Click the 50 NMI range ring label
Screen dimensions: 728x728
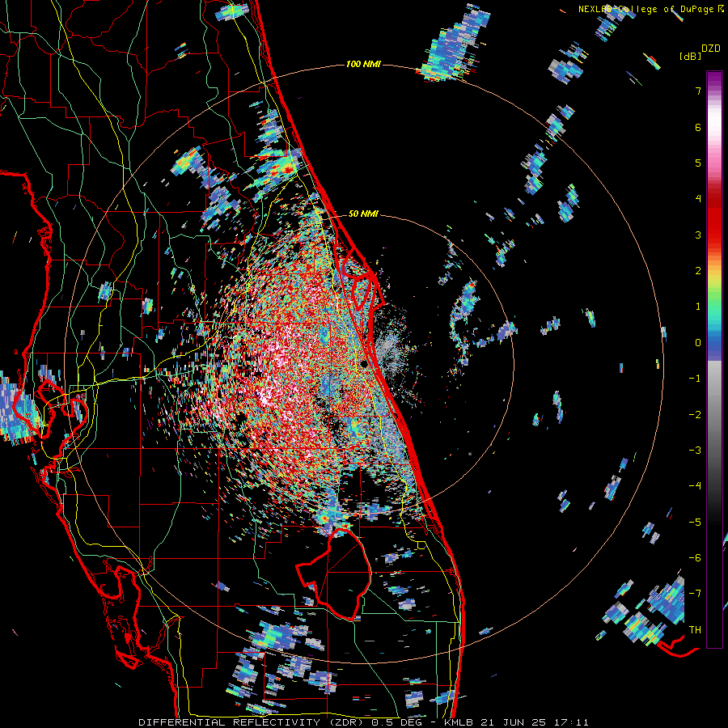[363, 214]
